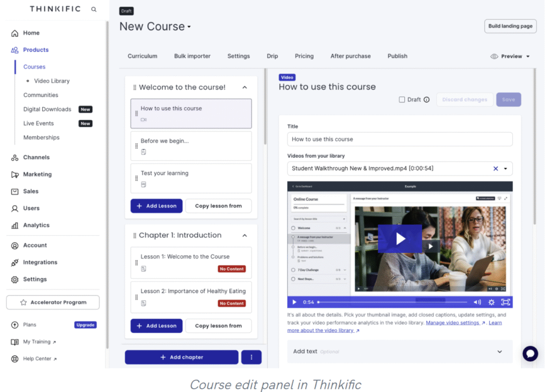Open Lesson 2: Importance of Healthy Eating
Screen dimensions: 552x392
[x=191, y=297]
